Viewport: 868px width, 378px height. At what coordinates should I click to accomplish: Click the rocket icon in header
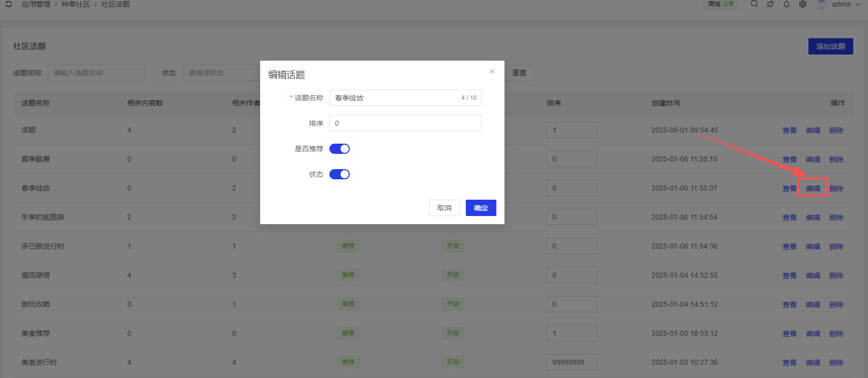pyautogui.click(x=770, y=4)
